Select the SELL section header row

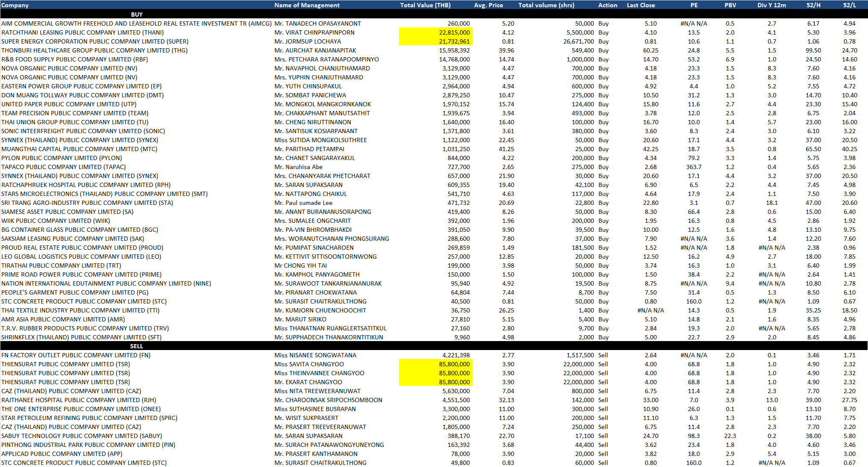[434, 346]
